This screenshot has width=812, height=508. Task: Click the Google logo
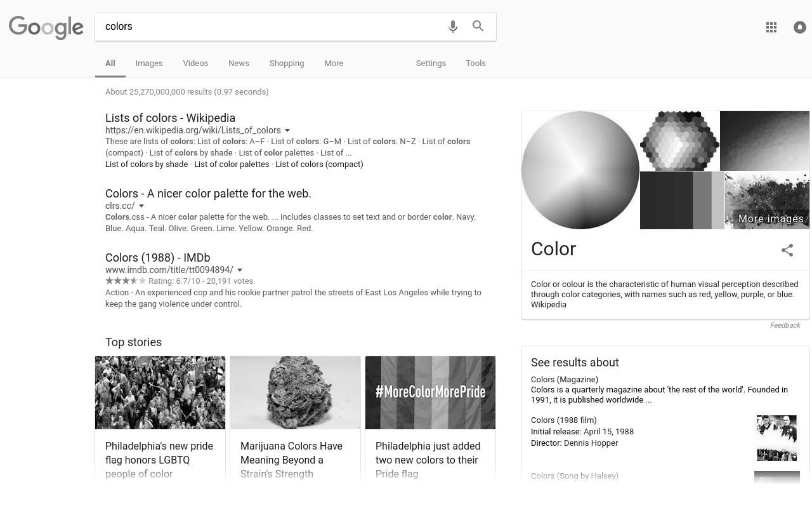tap(46, 28)
